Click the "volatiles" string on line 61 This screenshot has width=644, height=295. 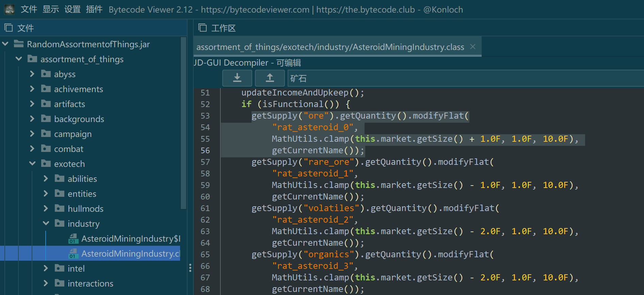point(332,208)
